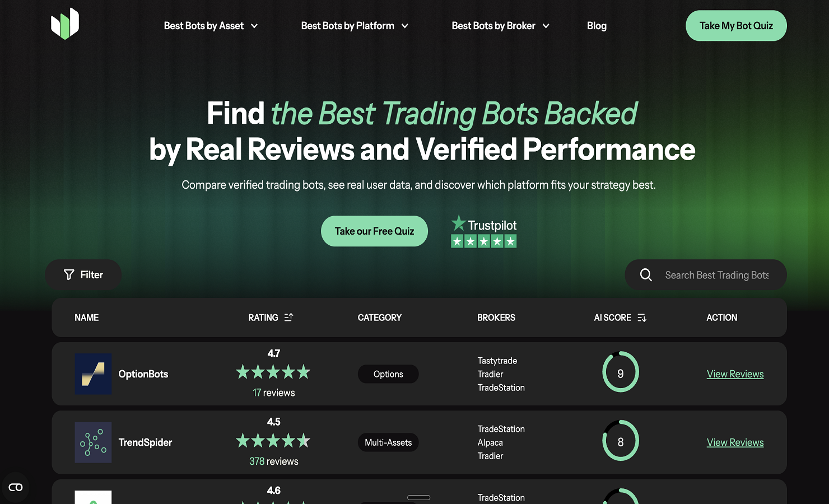Open the Blog menu item
Screen dimensions: 829x504
[597, 25]
